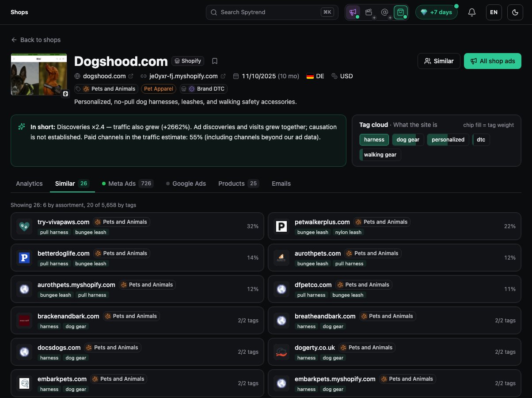Click the Pet Apparel chip

coord(159,89)
